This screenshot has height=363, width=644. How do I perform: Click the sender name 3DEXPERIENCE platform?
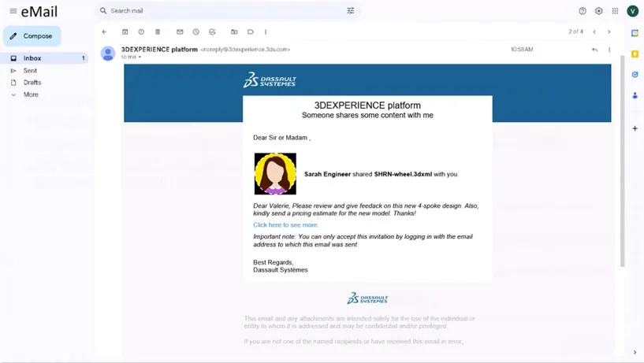(159, 50)
